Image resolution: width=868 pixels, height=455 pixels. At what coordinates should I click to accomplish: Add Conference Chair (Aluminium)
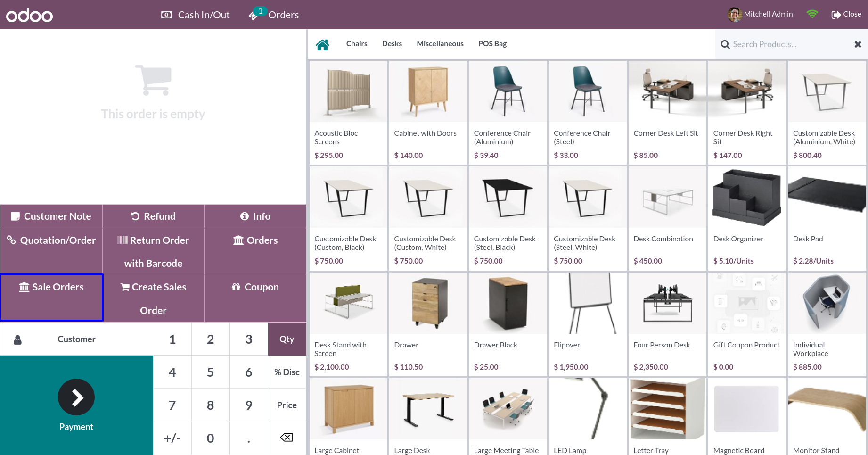508,112
